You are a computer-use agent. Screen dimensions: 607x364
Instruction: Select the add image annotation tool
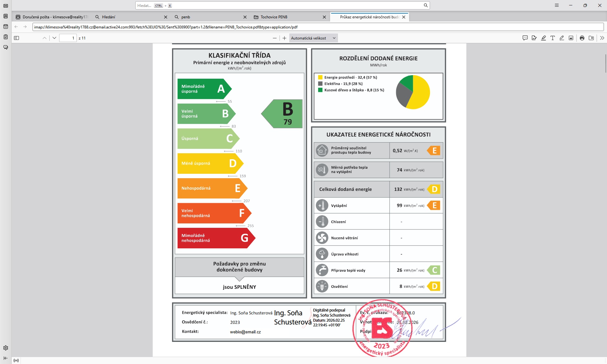click(571, 38)
